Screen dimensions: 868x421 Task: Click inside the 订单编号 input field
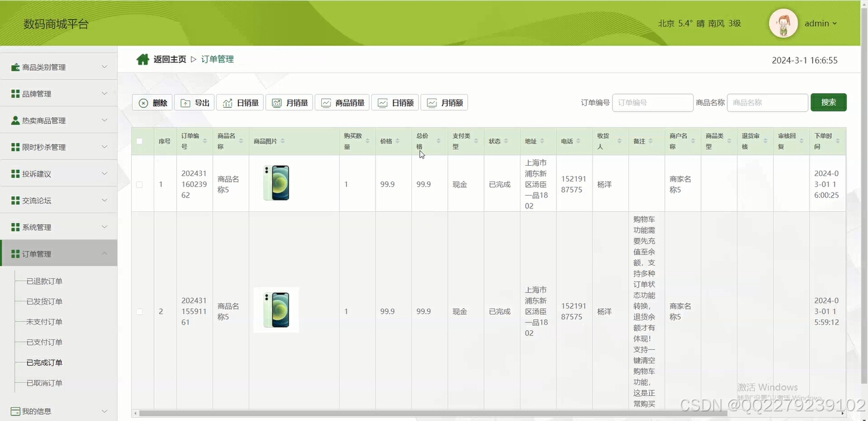(652, 102)
